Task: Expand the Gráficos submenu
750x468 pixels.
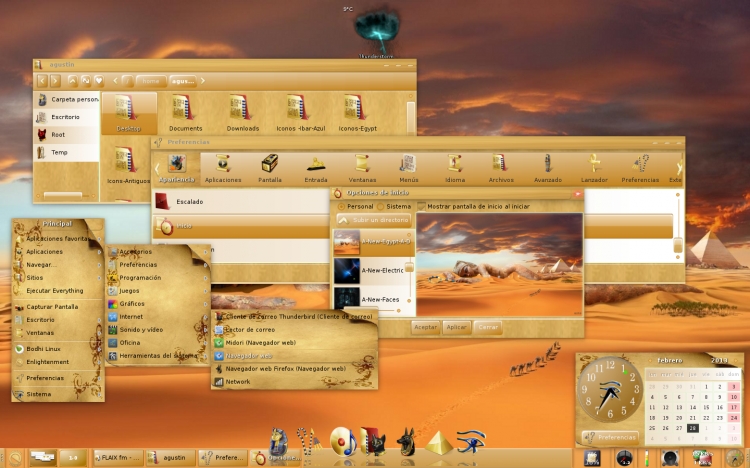Action: click(x=158, y=303)
